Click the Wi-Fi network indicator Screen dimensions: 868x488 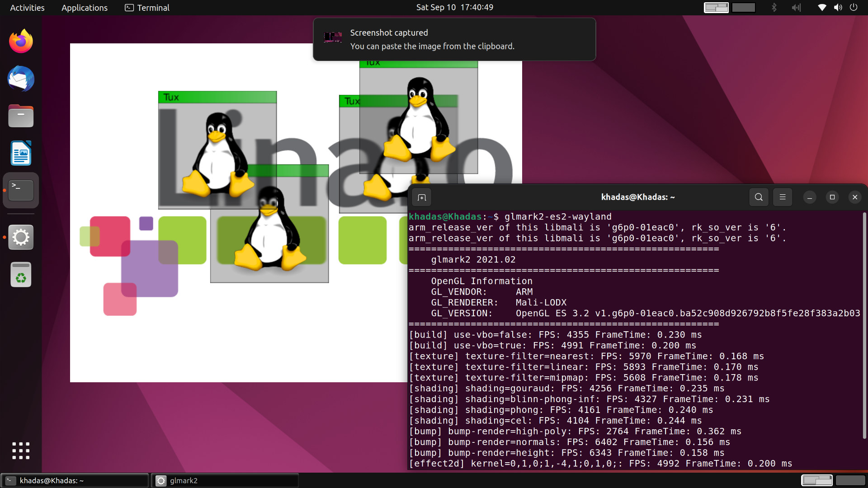pyautogui.click(x=822, y=7)
